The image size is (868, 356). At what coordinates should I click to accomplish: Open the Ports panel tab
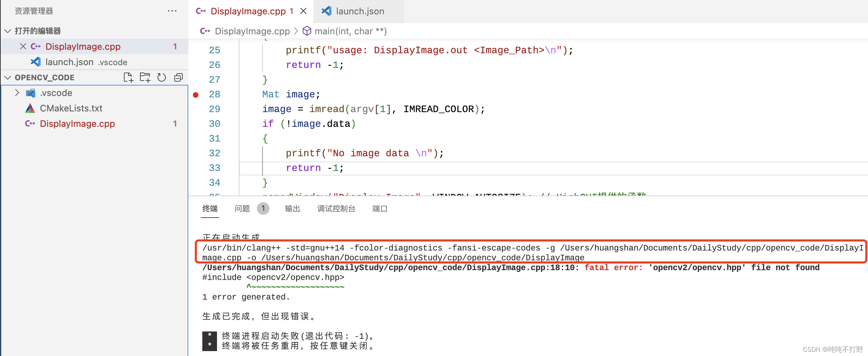[x=380, y=209]
